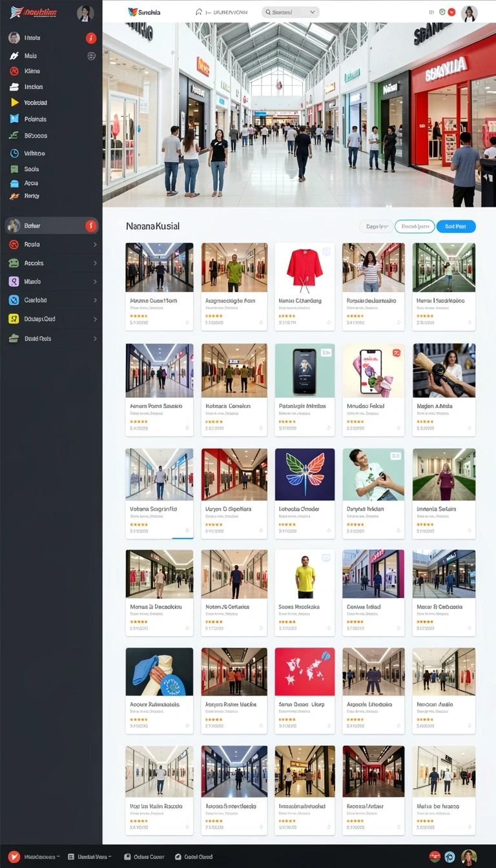Click the grey Daga Arar pill button
Viewport: 496px width, 868px height.
tap(377, 226)
